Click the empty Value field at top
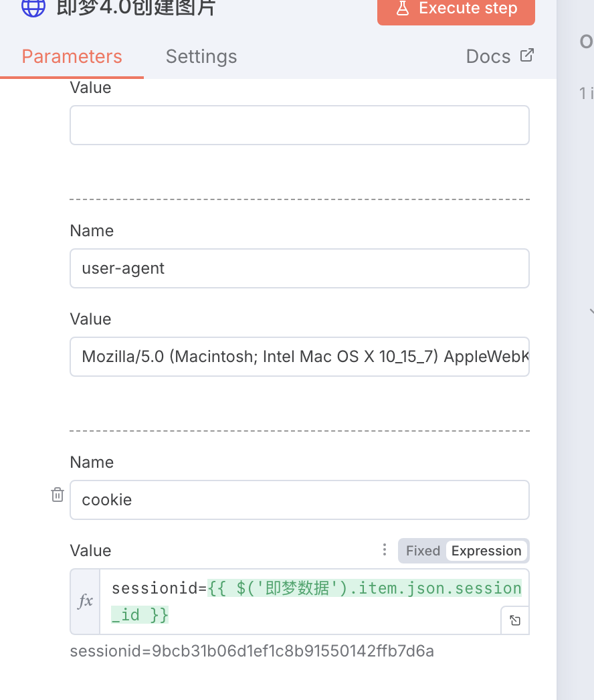The image size is (594, 700). pos(300,125)
